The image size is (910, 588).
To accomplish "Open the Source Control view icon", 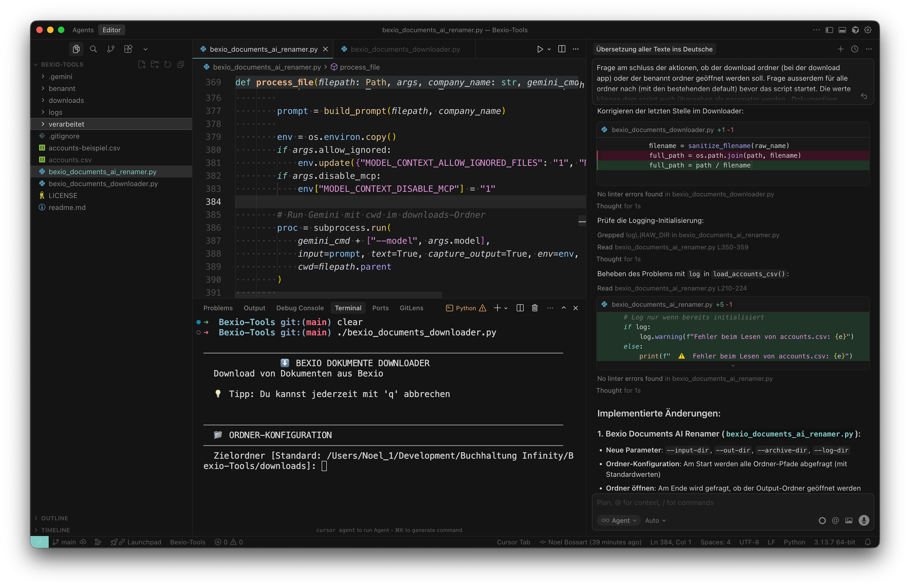I will (x=111, y=49).
